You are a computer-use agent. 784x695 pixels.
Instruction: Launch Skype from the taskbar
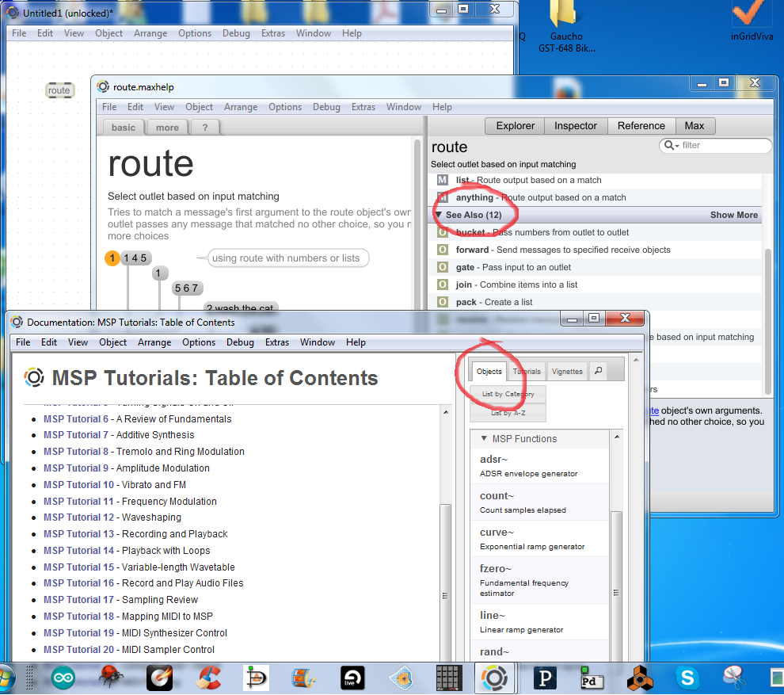coord(687,678)
